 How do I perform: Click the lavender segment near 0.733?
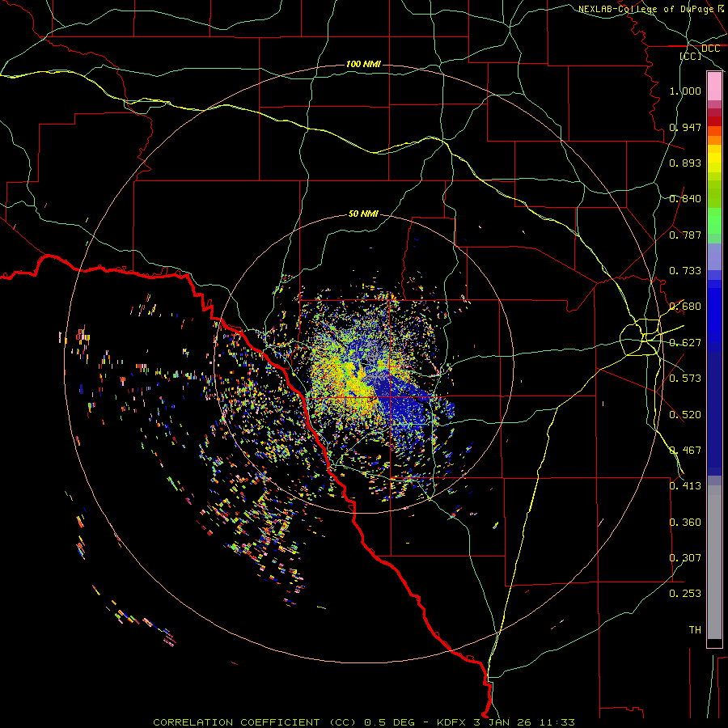point(714,256)
